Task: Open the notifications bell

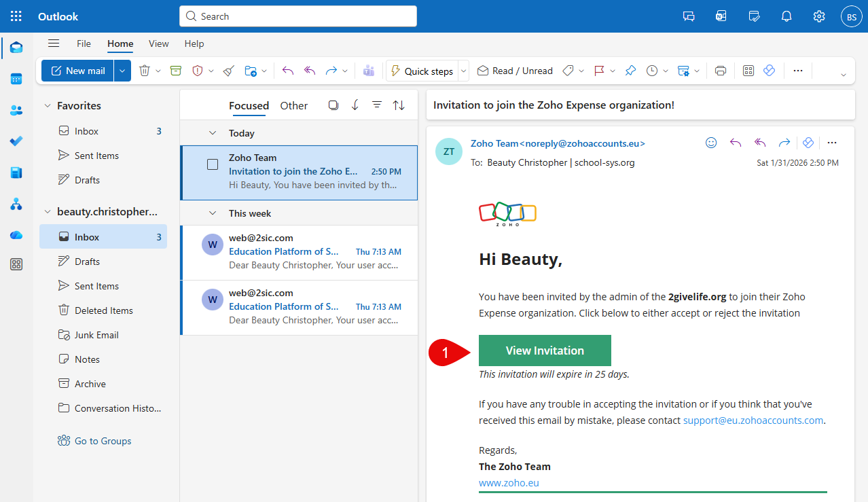Action: 786,16
